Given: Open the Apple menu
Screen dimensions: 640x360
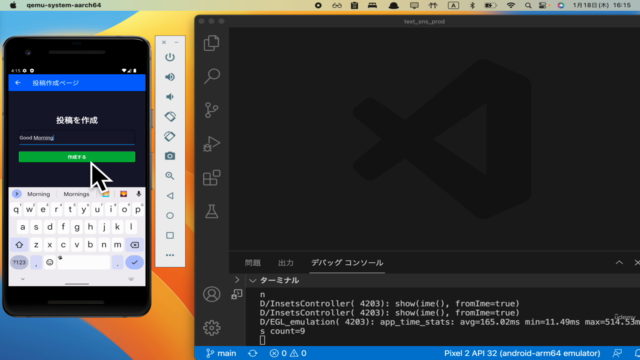Looking at the screenshot, I should pos(13,5).
